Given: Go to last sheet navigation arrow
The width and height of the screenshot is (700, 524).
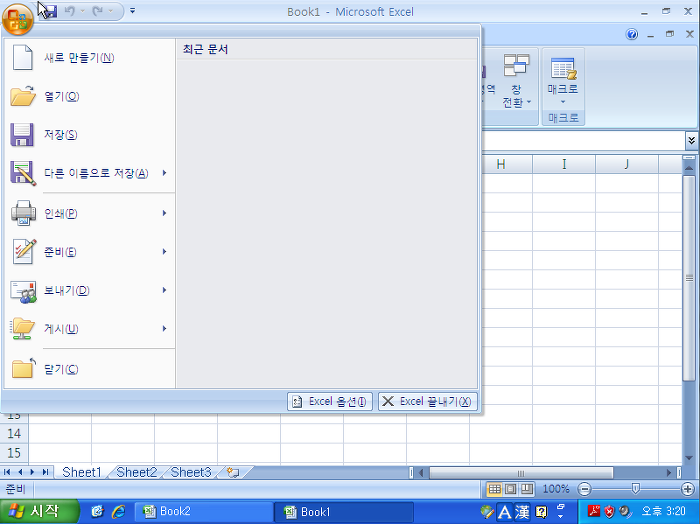Looking at the screenshot, I should [x=45, y=472].
